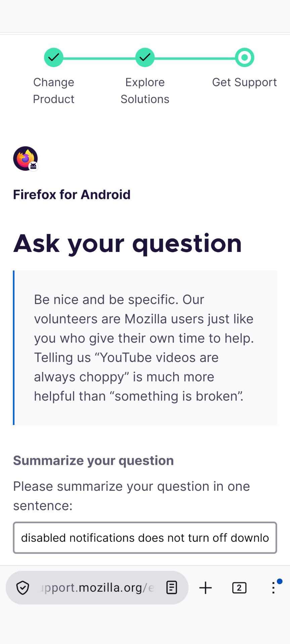Click progress line between Explore Solutions and Get Support

[195, 58]
